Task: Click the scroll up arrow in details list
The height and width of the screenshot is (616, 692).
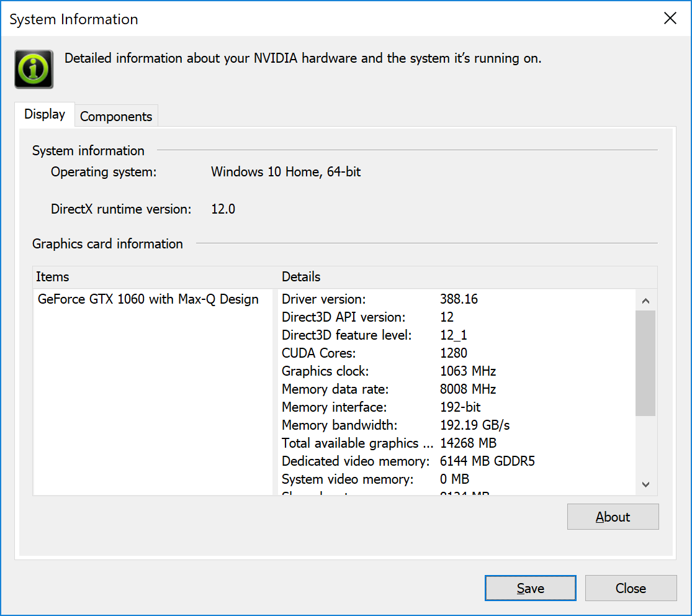Action: coord(645,301)
